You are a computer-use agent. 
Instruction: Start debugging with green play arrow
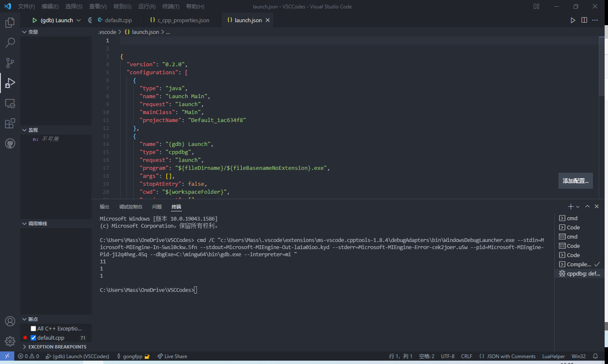[34, 20]
